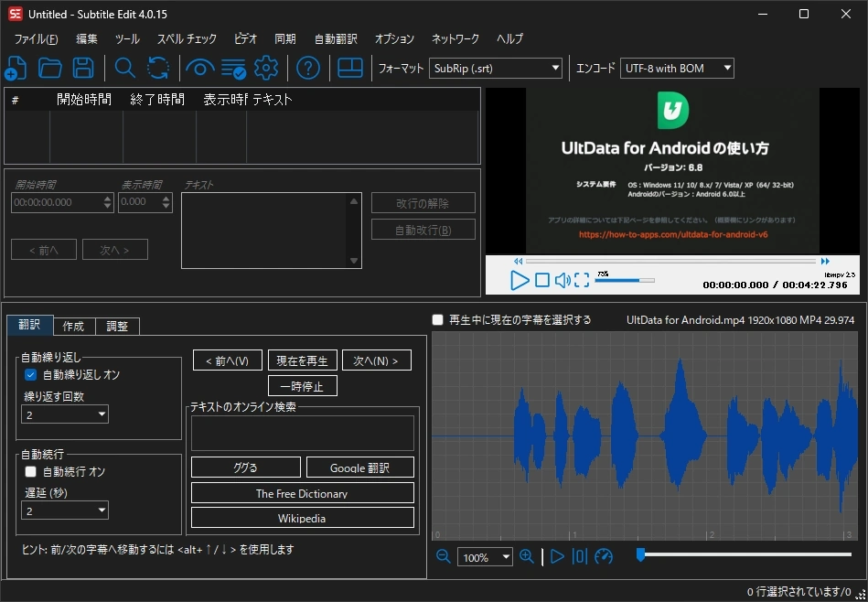Screen dimensions: 868x602
Task: Enable 自動続行 オン checkbox
Action: 30,471
